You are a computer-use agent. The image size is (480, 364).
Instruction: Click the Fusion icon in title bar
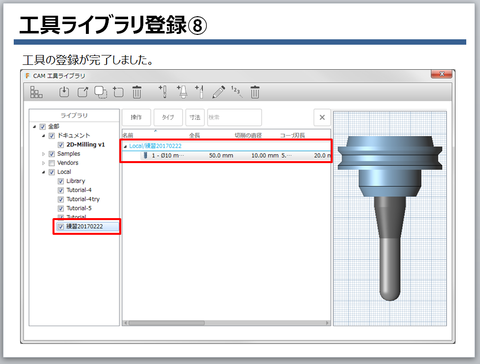(x=28, y=76)
